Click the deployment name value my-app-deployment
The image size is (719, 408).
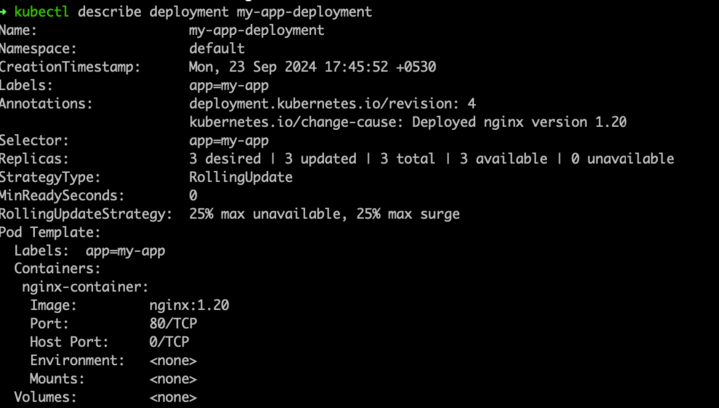[x=256, y=30]
